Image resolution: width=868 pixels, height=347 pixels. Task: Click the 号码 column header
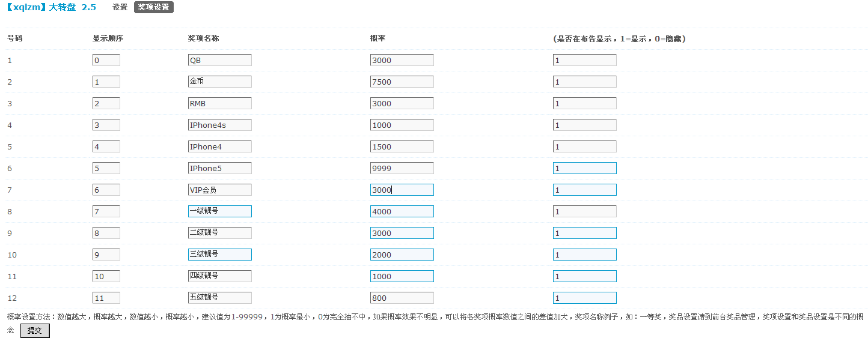pyautogui.click(x=15, y=38)
